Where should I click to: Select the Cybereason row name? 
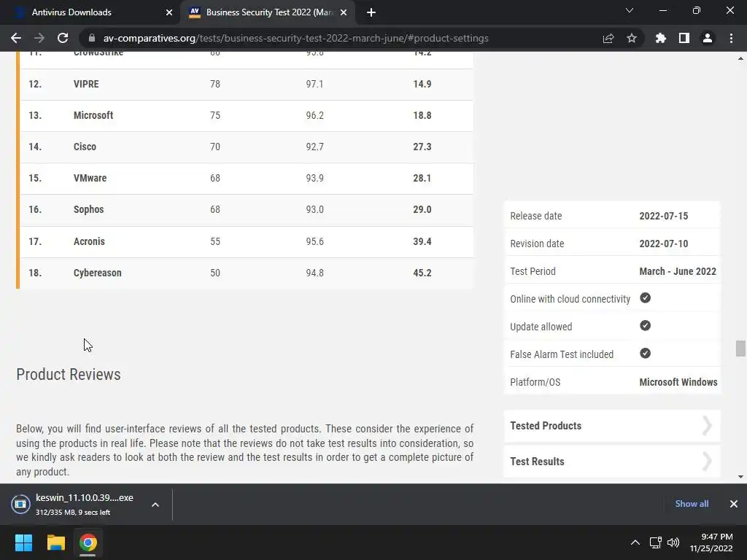pos(98,273)
